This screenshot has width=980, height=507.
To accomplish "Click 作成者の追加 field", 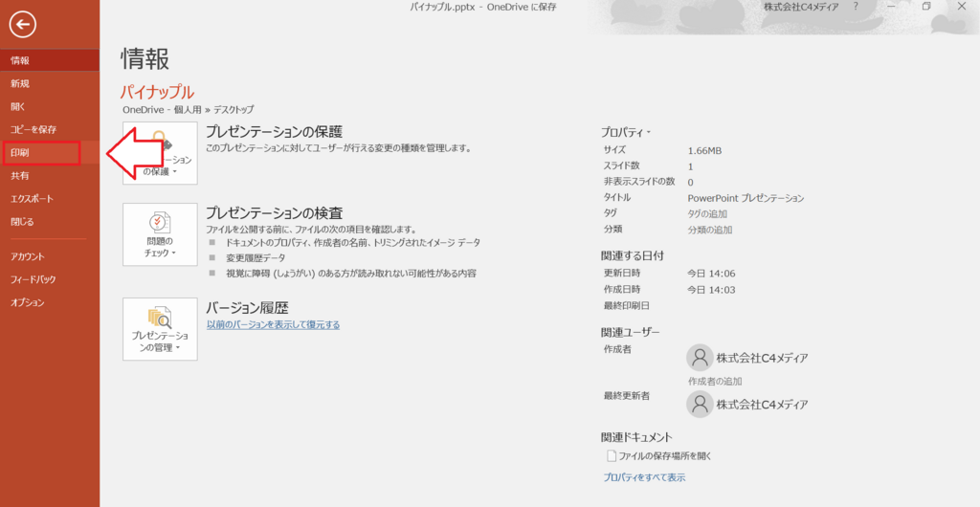I will click(x=715, y=381).
